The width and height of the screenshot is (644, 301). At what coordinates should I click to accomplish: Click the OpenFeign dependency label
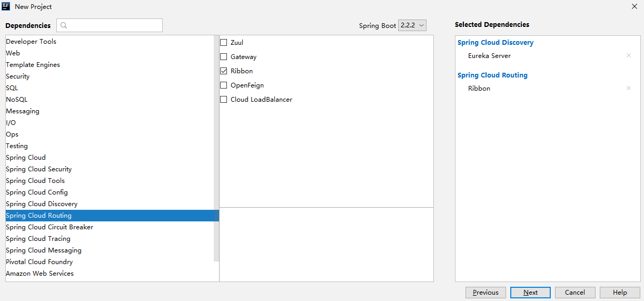[247, 85]
